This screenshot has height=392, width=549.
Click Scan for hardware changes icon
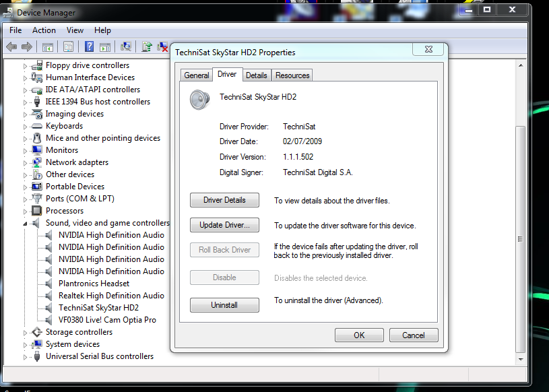[126, 46]
